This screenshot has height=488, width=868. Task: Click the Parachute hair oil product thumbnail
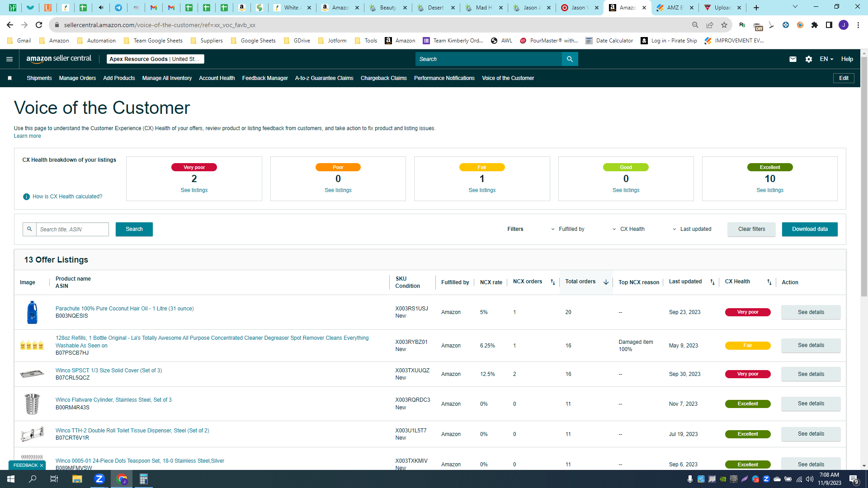click(32, 312)
